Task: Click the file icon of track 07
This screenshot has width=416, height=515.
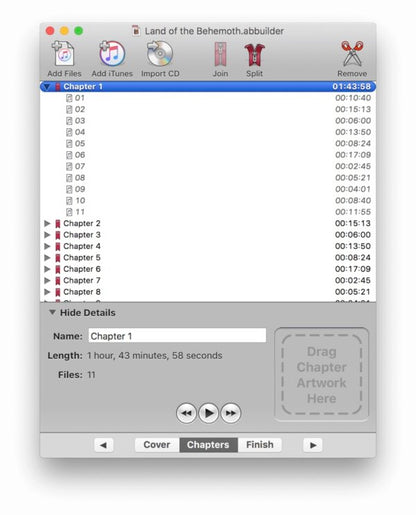Action: point(69,166)
